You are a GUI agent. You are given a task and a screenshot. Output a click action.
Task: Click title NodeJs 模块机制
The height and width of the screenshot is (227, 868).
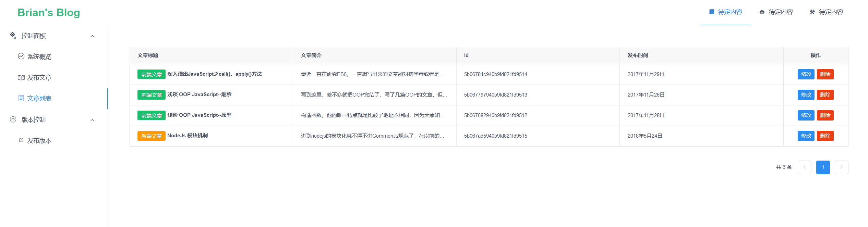[188, 136]
